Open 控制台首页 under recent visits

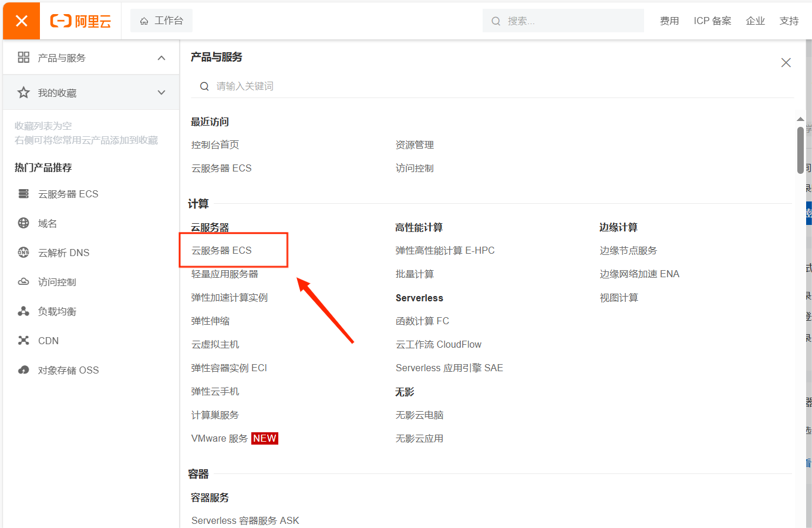point(215,144)
